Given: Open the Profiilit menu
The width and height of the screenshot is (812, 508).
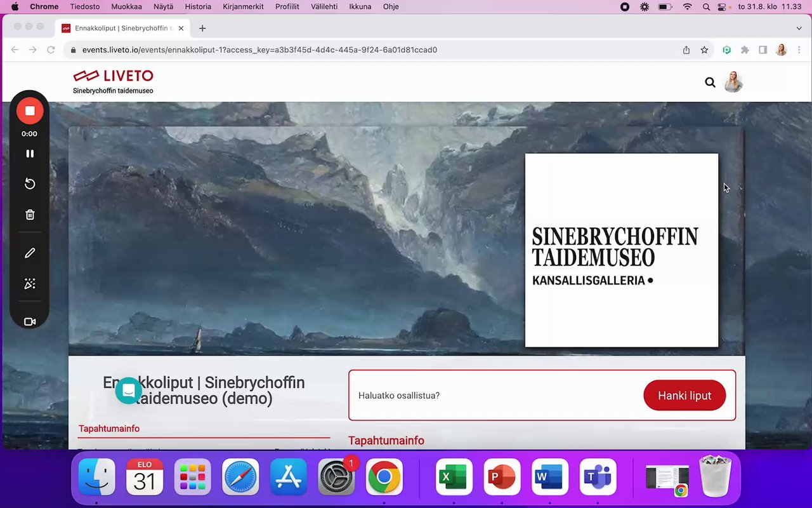Looking at the screenshot, I should click(x=287, y=6).
